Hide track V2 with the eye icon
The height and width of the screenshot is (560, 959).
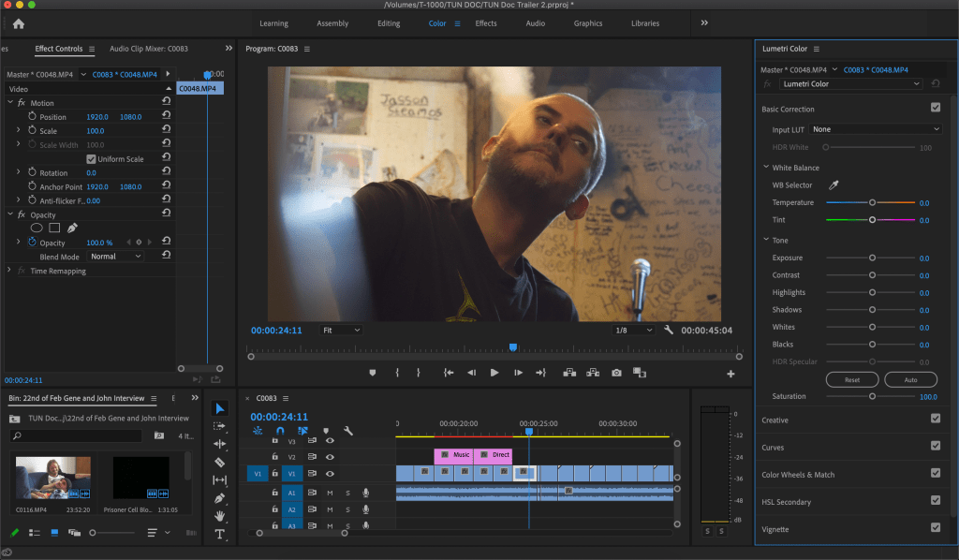[330, 456]
